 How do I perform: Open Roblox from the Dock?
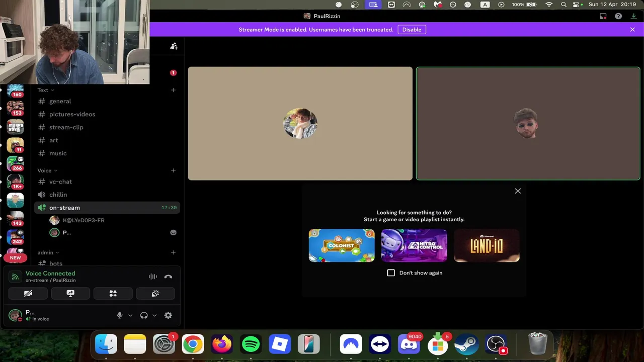click(x=280, y=344)
